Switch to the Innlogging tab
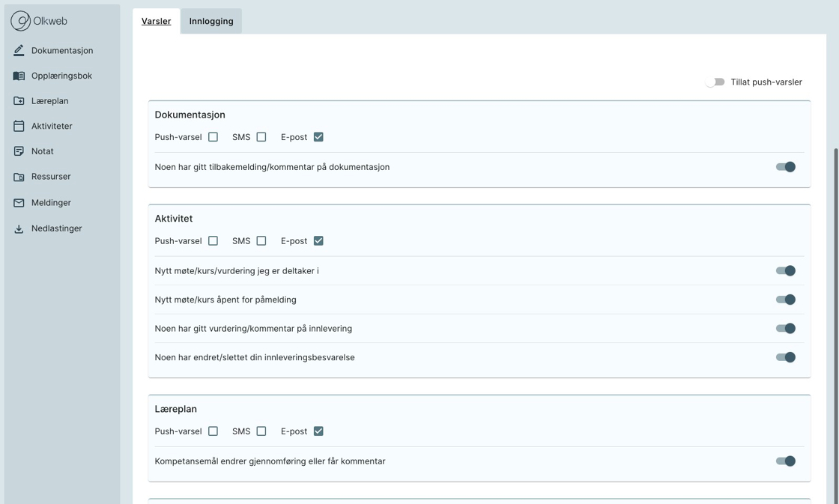 point(211,21)
